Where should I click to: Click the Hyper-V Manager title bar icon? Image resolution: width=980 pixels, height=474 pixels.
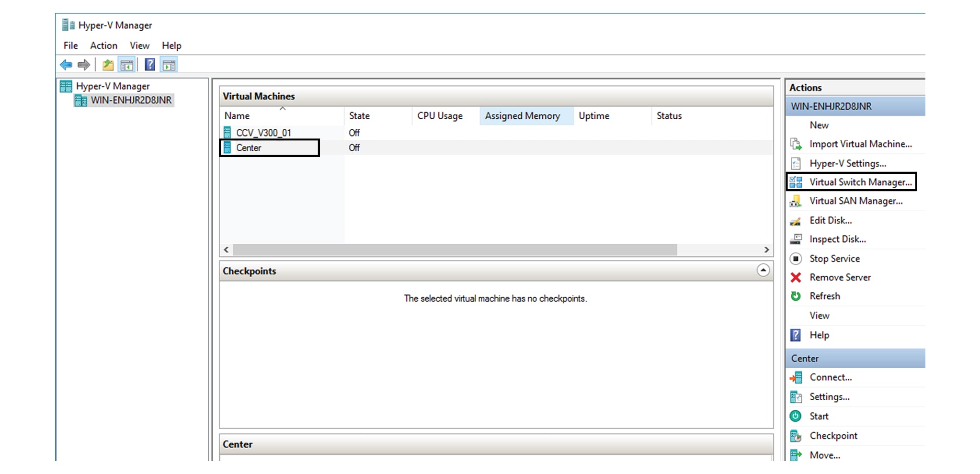pyautogui.click(x=68, y=25)
